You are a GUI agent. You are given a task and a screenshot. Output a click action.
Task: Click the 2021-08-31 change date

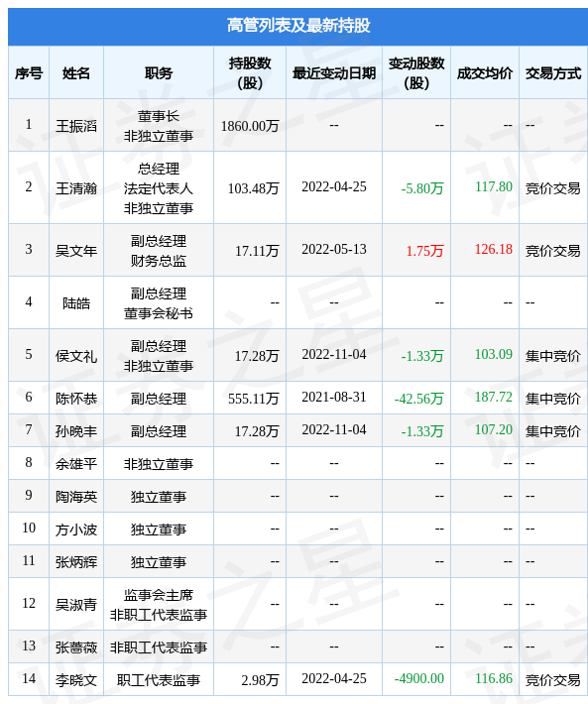click(x=334, y=397)
